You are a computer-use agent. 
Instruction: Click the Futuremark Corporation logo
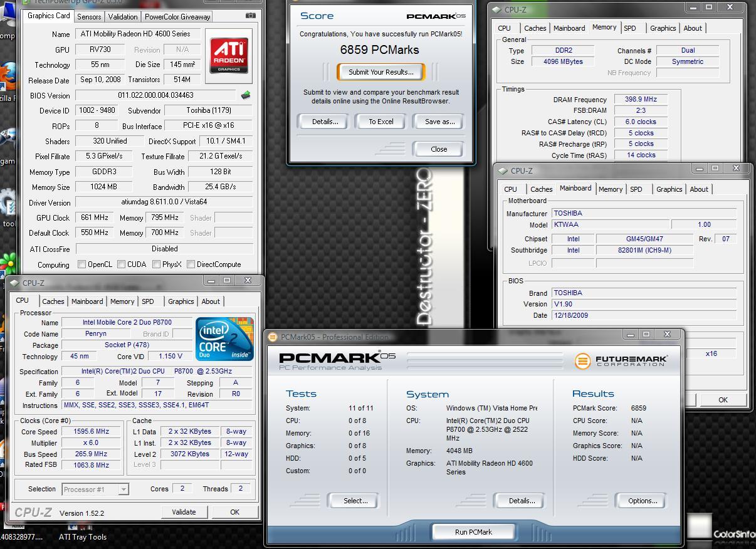(621, 361)
